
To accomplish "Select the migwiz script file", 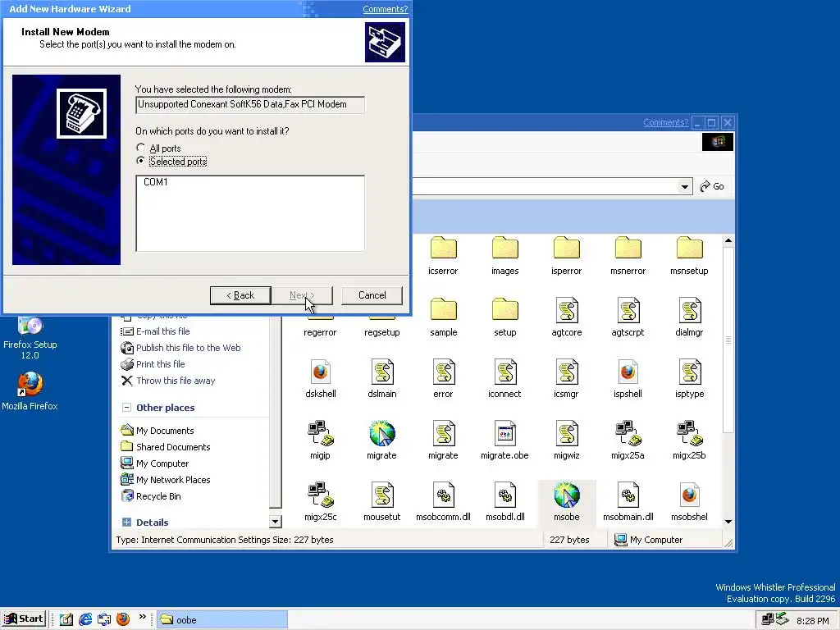I will pos(566,441).
